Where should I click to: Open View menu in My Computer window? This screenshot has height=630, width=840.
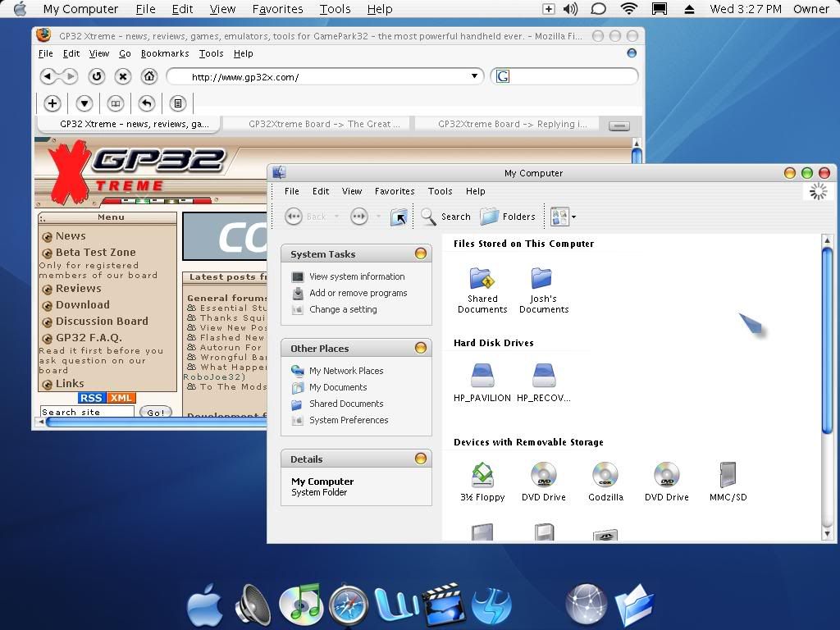tap(351, 191)
